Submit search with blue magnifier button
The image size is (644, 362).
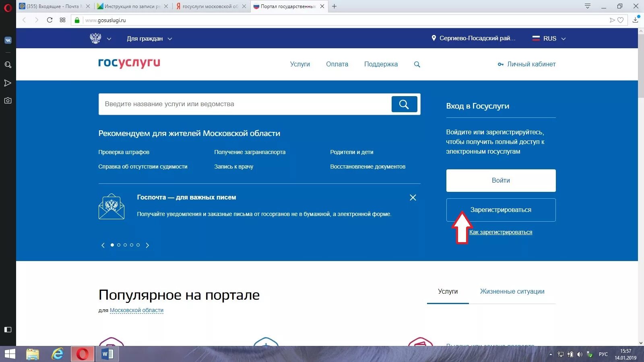tap(404, 104)
